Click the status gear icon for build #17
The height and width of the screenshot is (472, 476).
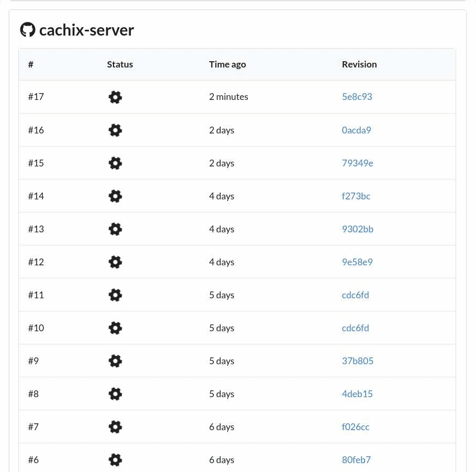point(116,97)
